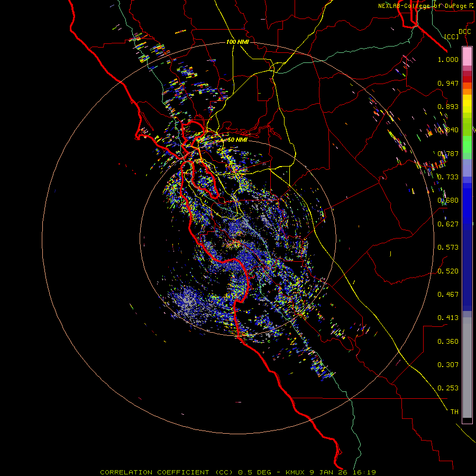
Task: Select the 0.467 legend value
Action: pyautogui.click(x=448, y=294)
